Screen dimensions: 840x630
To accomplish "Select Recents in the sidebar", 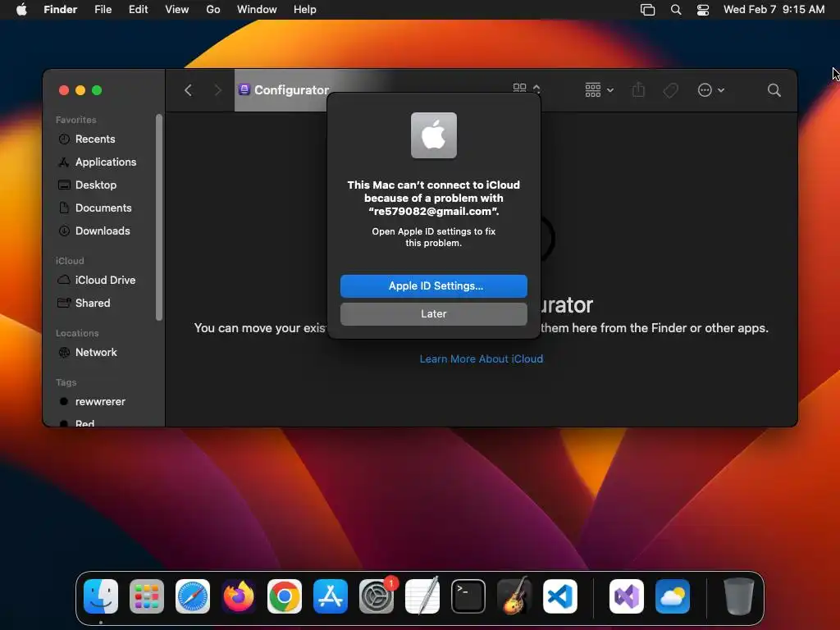I will click(106, 139).
